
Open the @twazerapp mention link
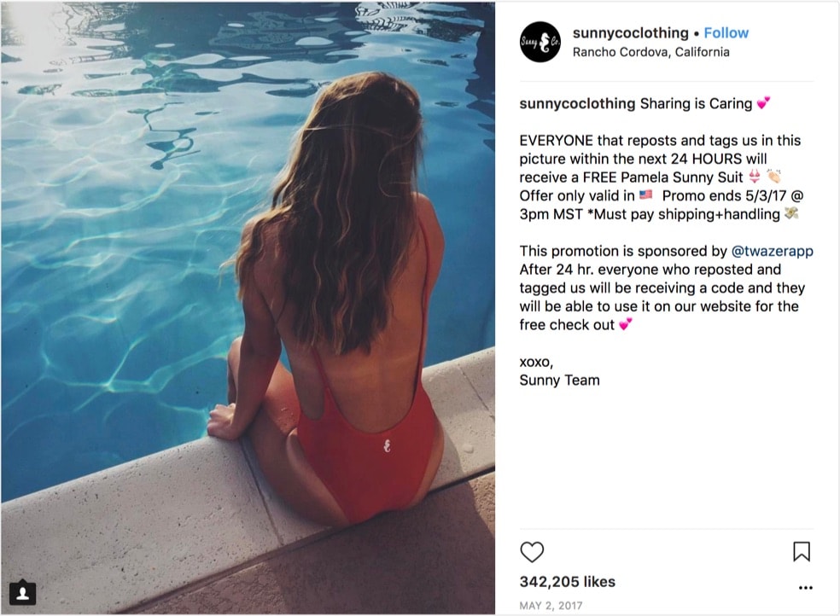tap(772, 251)
